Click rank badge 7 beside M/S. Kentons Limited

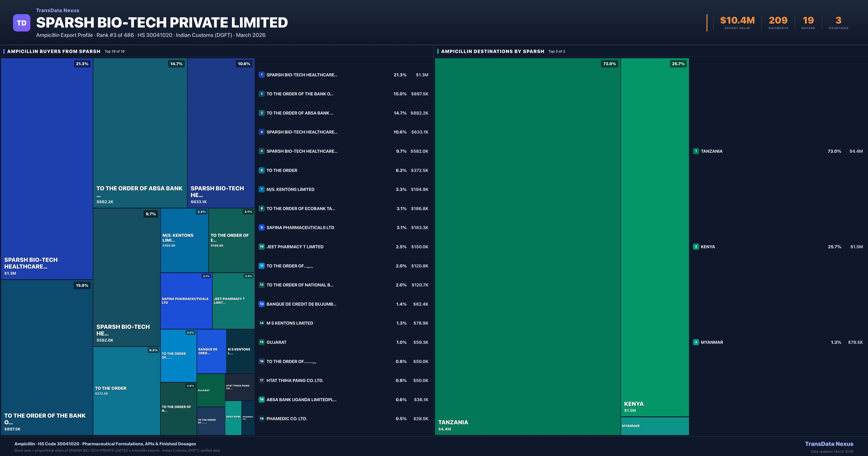point(261,189)
